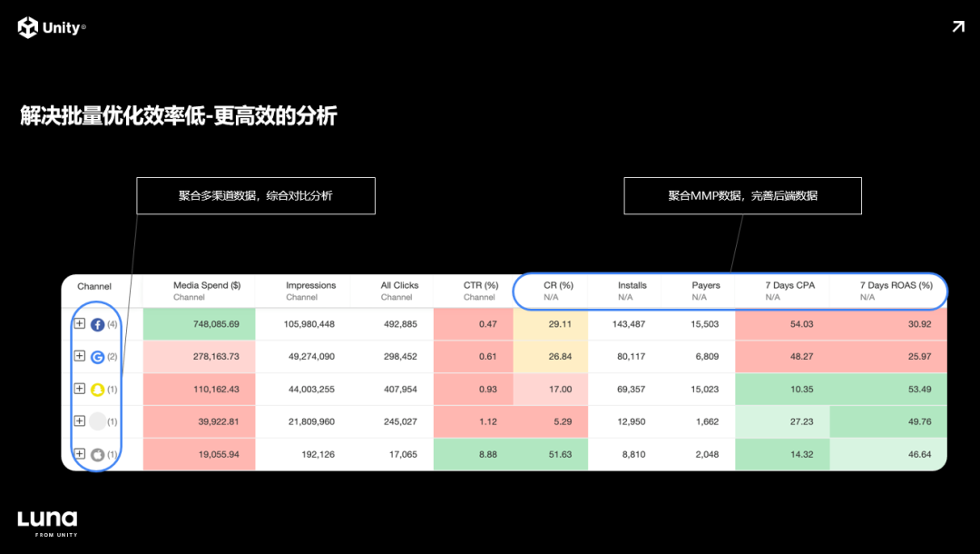Click the Unity logo in the top left
980x554 pixels.
tap(51, 26)
